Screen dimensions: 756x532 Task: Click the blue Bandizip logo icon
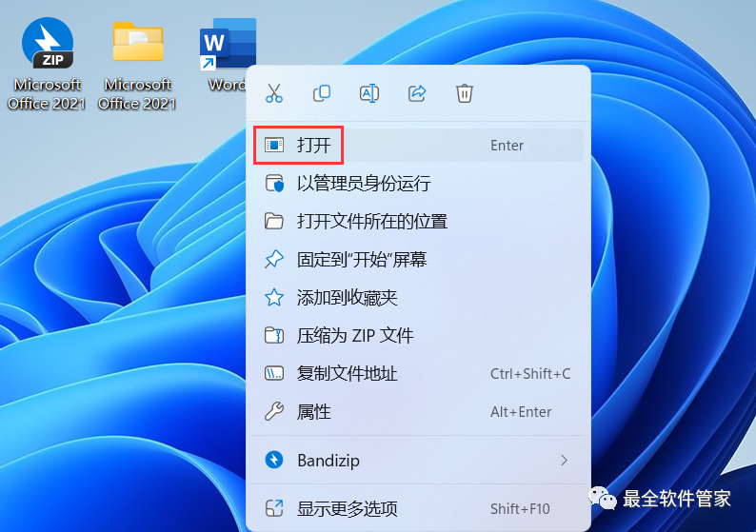point(274,461)
